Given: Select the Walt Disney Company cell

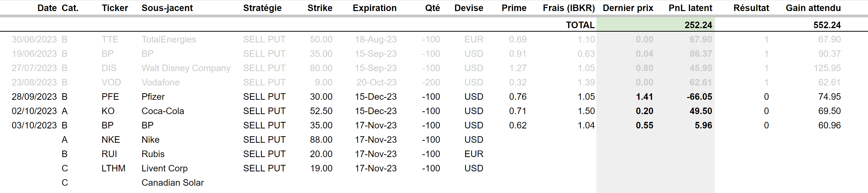Looking at the screenshot, I should click(x=186, y=68).
